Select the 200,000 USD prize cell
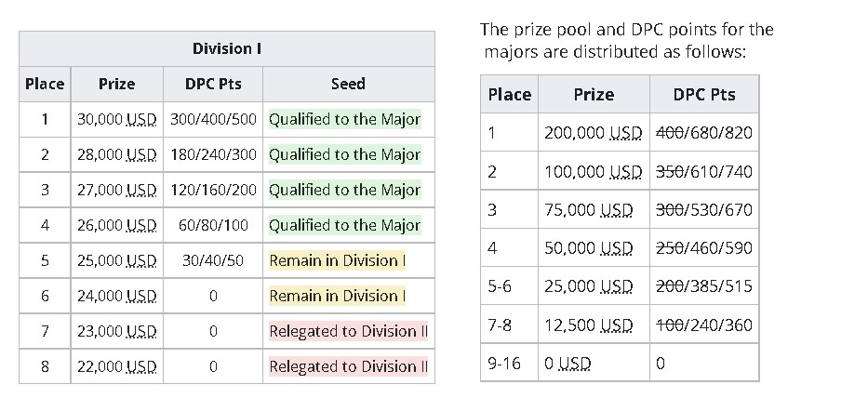This screenshot has width=868, height=411. 594,133
